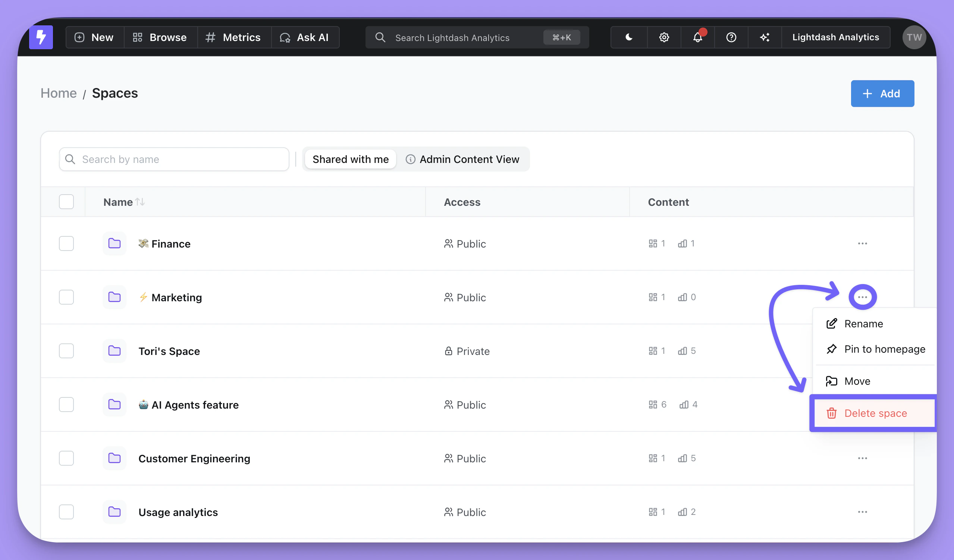Open the notifications bell
Screen dimensions: 954x560
(697, 37)
